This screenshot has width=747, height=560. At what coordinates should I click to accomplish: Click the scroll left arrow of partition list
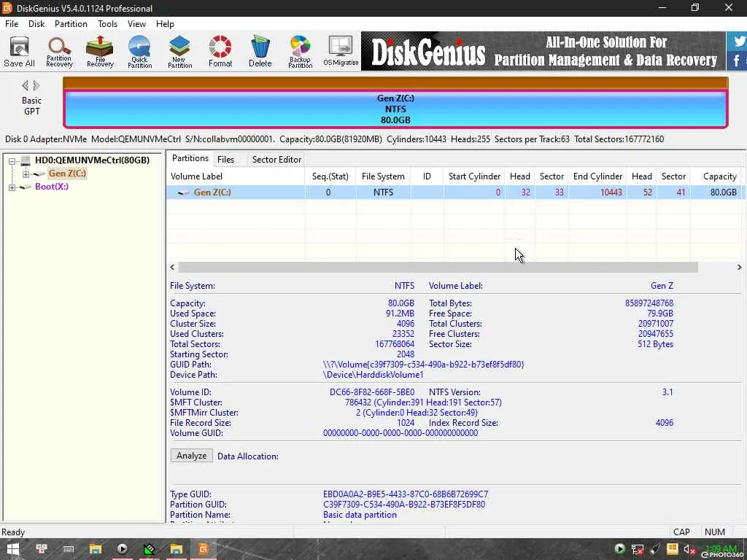[172, 267]
